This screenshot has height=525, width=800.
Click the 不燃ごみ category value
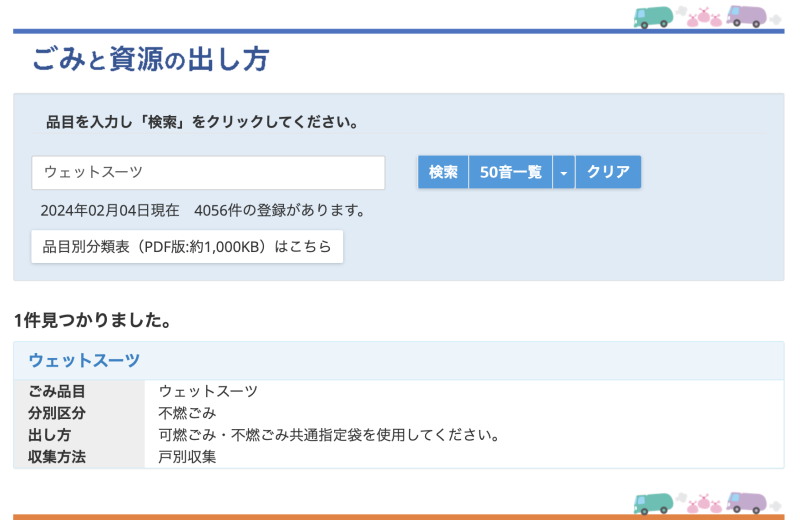point(187,414)
